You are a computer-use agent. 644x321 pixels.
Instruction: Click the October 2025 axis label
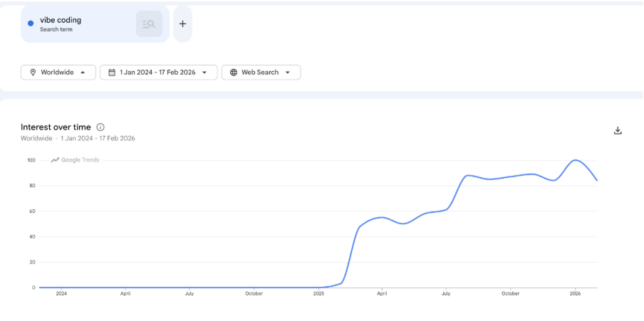[x=510, y=293]
